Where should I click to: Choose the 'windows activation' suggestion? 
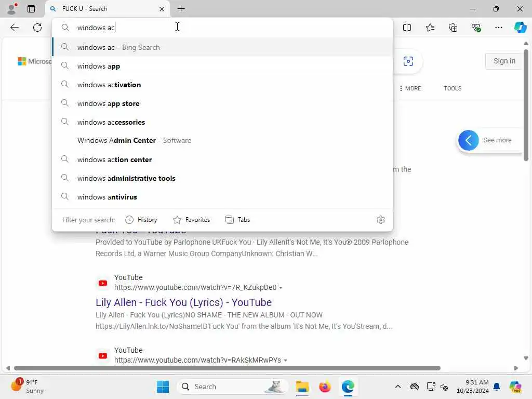coord(222,85)
